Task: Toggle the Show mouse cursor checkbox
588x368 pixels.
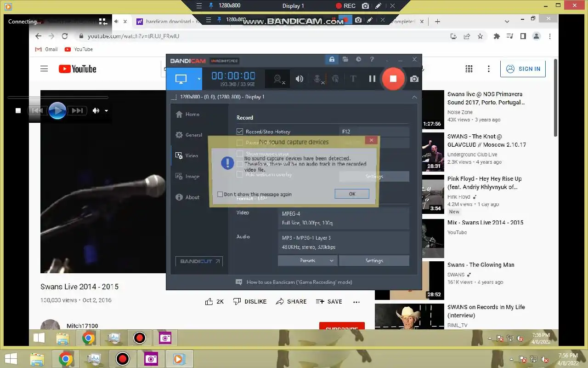Action: 239,154
